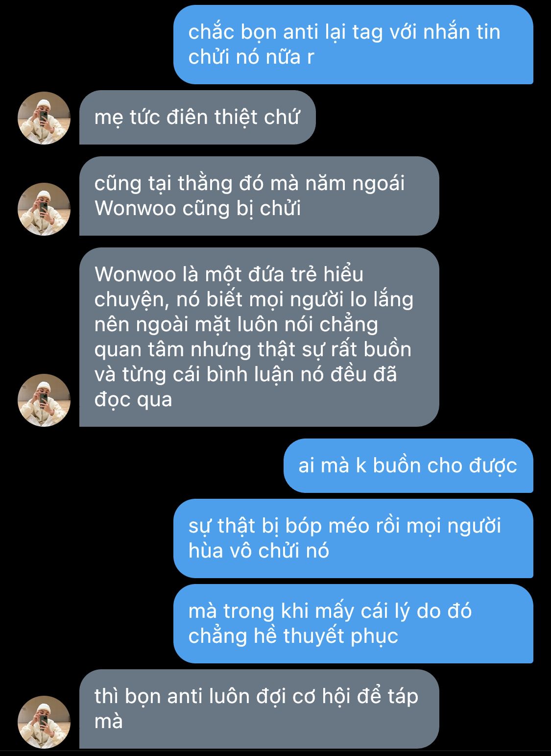The image size is (551, 756).
Task: Select the "ai mà k buồn cho được" bubble
Action: tap(408, 465)
